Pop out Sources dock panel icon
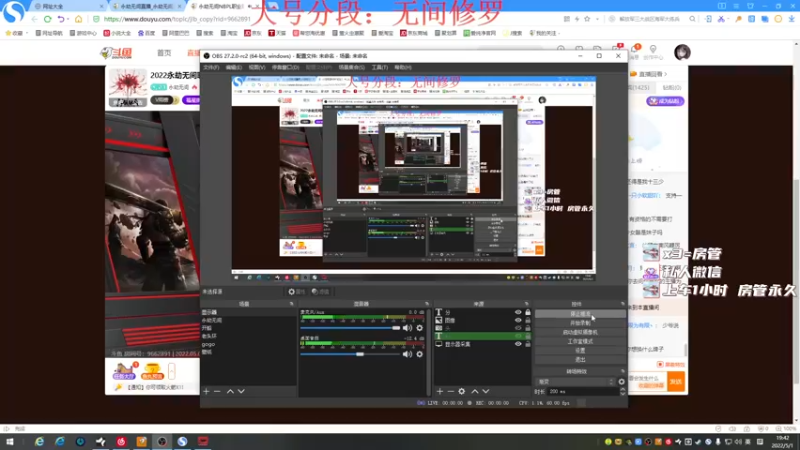The height and width of the screenshot is (450, 800). coord(527,304)
